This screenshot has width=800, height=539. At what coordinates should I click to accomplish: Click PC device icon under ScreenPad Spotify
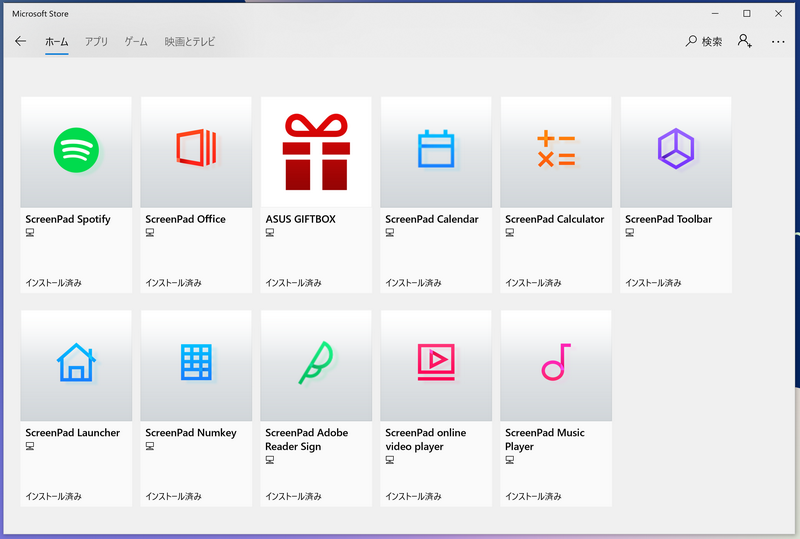click(x=30, y=233)
